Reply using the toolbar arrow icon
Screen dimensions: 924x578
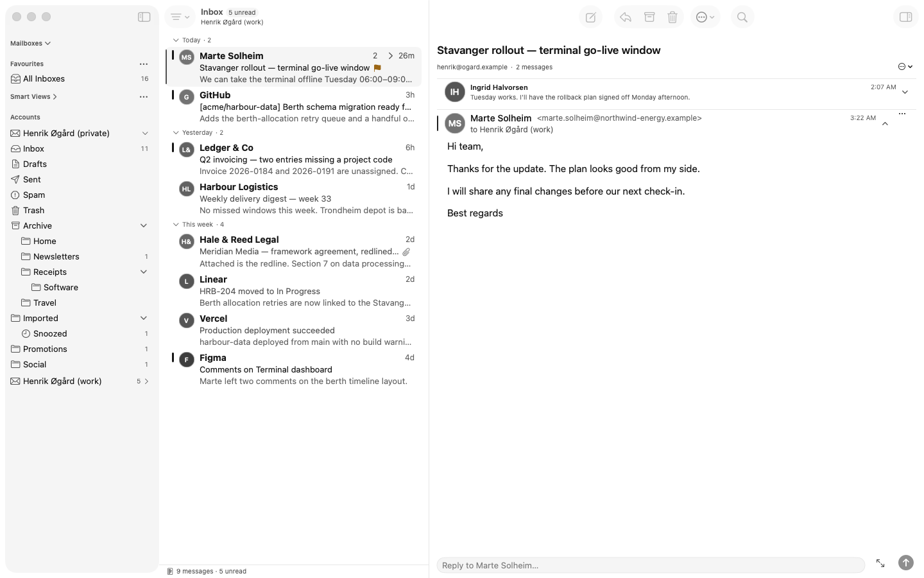click(x=626, y=17)
